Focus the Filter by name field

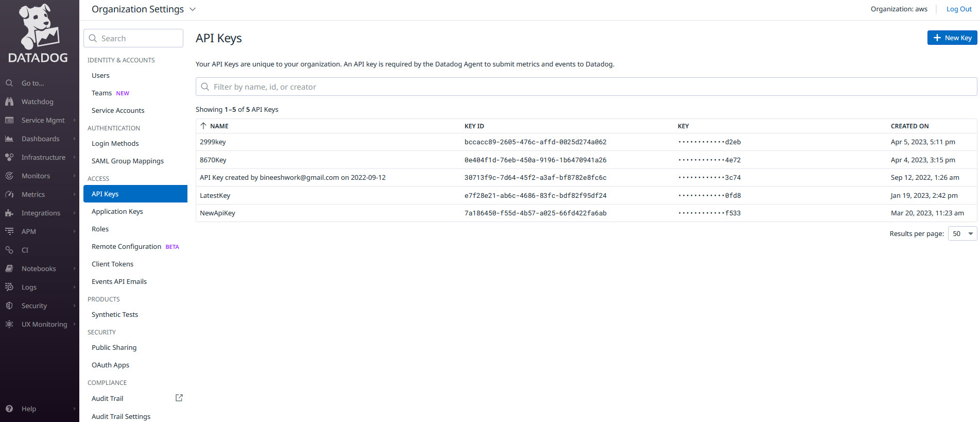click(586, 87)
